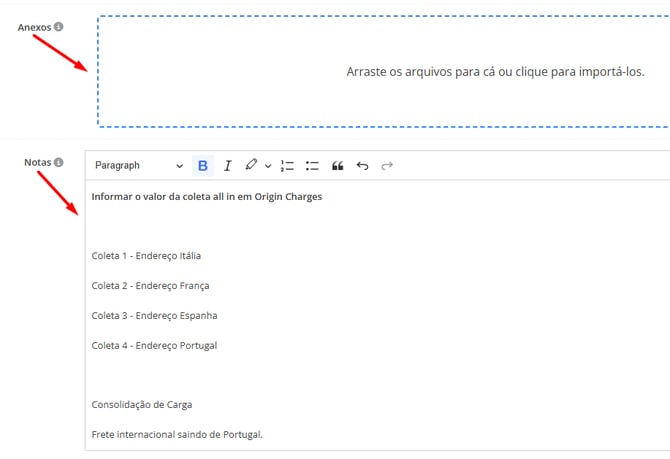This screenshot has width=670, height=459.
Task: Click the info icon next to Anexos
Action: [x=58, y=27]
